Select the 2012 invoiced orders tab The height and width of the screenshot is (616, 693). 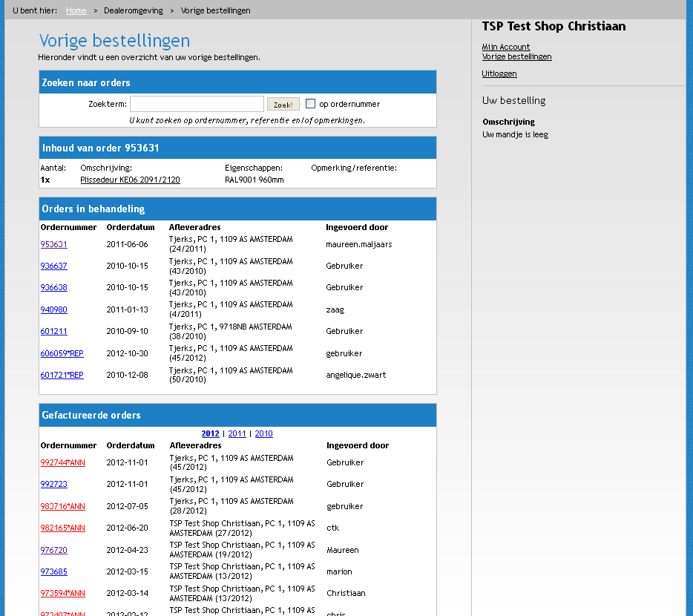tap(210, 433)
